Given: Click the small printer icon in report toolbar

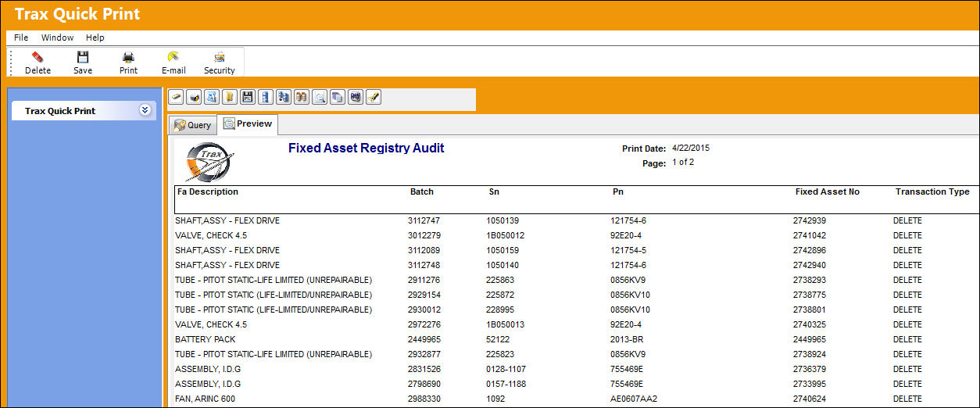Looking at the screenshot, I should [x=195, y=98].
